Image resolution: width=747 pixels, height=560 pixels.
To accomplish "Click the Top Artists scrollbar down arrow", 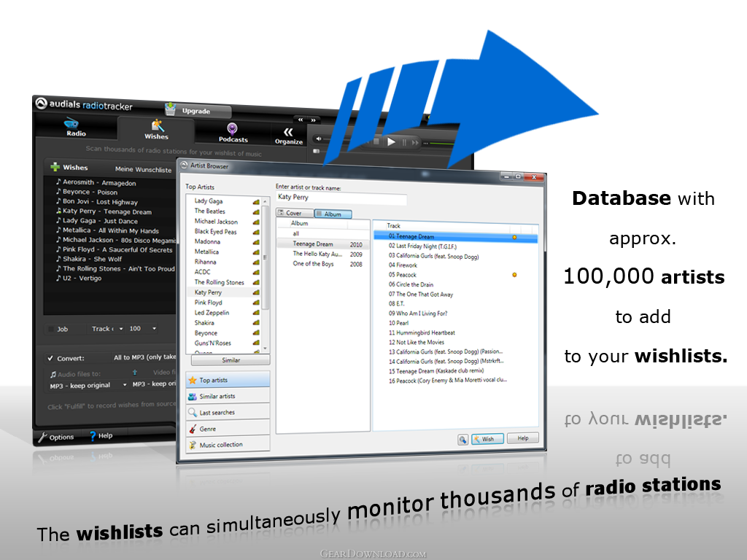I will [266, 348].
